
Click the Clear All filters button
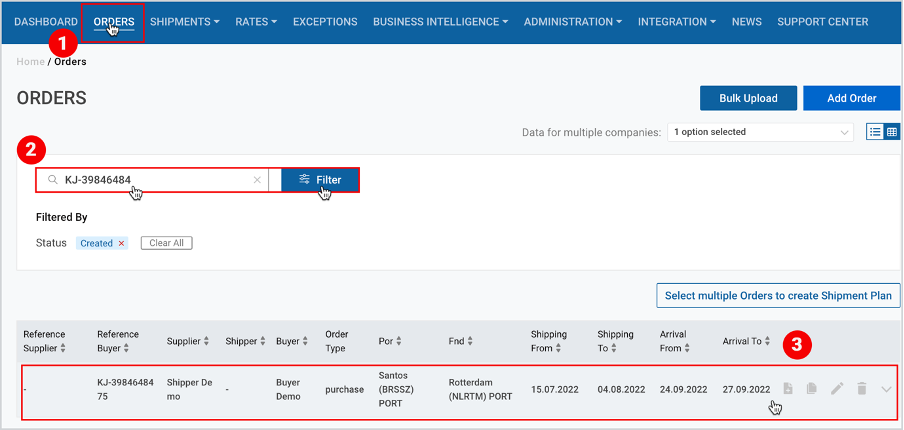click(x=167, y=243)
